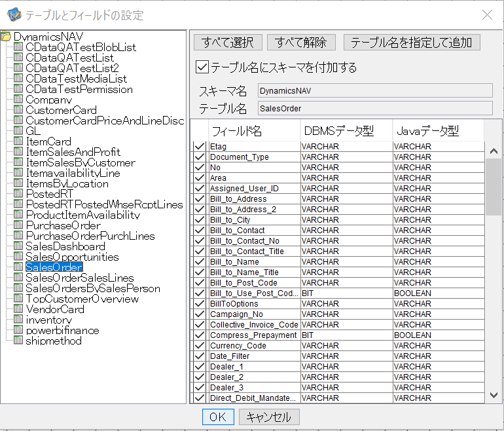This screenshot has height=431, width=504.
Task: Click table icon beside powerbifinance
Action: 18,329
